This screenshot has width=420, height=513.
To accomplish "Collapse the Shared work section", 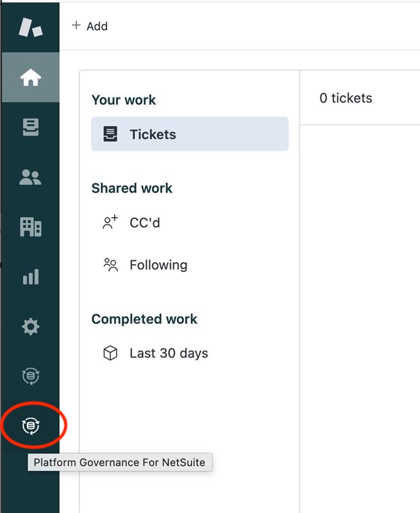I will pyautogui.click(x=131, y=188).
